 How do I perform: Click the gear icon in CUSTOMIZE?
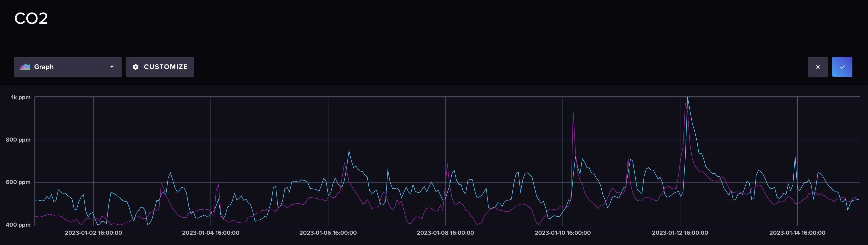(x=136, y=67)
